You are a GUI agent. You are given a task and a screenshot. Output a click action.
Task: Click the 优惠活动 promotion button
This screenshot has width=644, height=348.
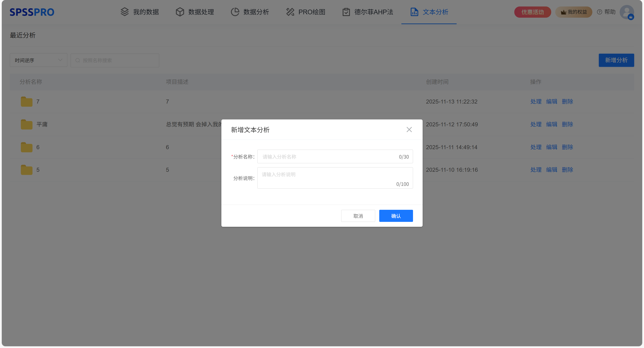532,12
